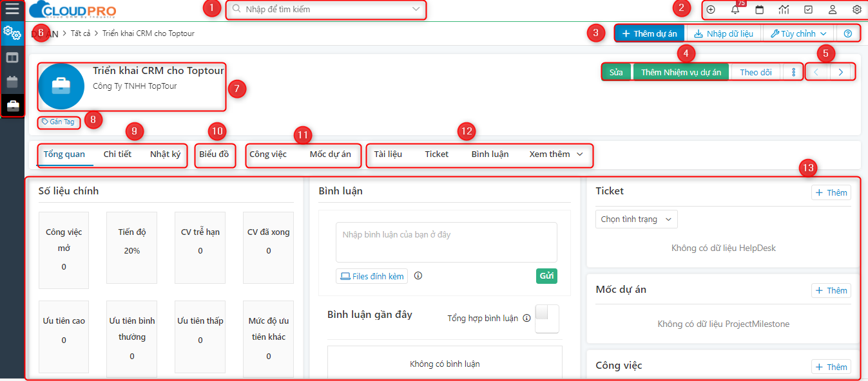This screenshot has height=381, width=868.
Task: Expand the Tùy chỉnh dropdown
Action: [x=798, y=33]
